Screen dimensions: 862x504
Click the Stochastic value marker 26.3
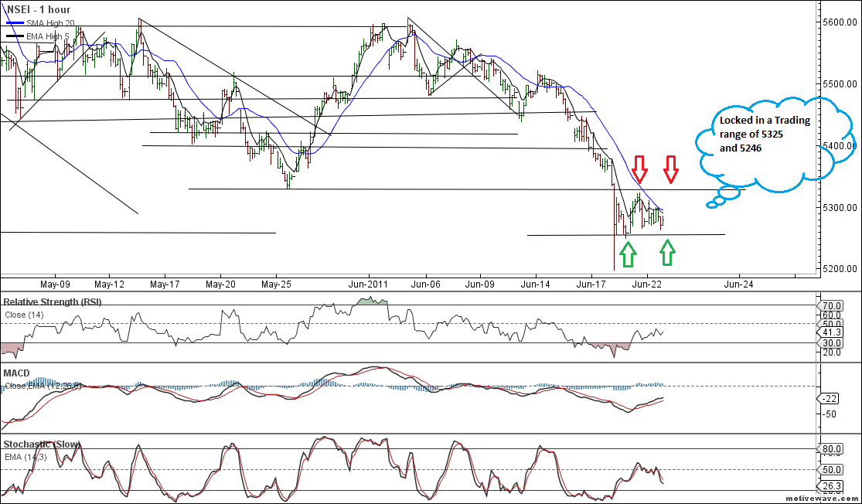831,486
